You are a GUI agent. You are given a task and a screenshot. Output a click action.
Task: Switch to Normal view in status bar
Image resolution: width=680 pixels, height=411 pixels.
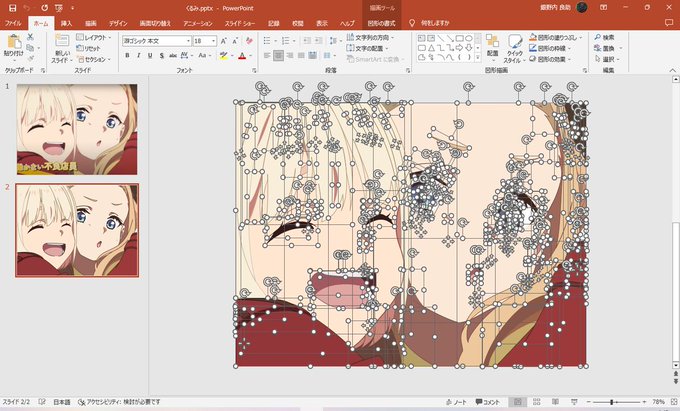tap(517, 402)
